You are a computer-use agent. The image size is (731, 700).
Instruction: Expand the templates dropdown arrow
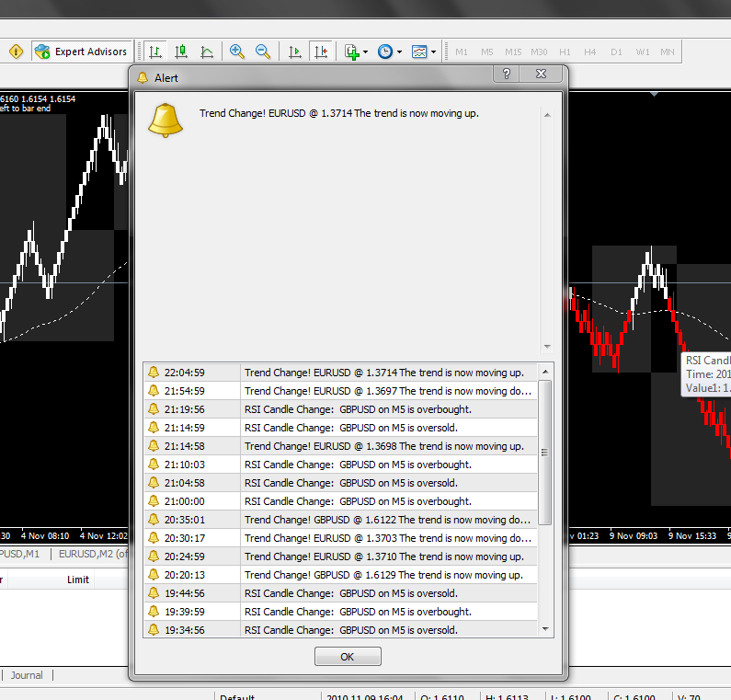pos(434,52)
